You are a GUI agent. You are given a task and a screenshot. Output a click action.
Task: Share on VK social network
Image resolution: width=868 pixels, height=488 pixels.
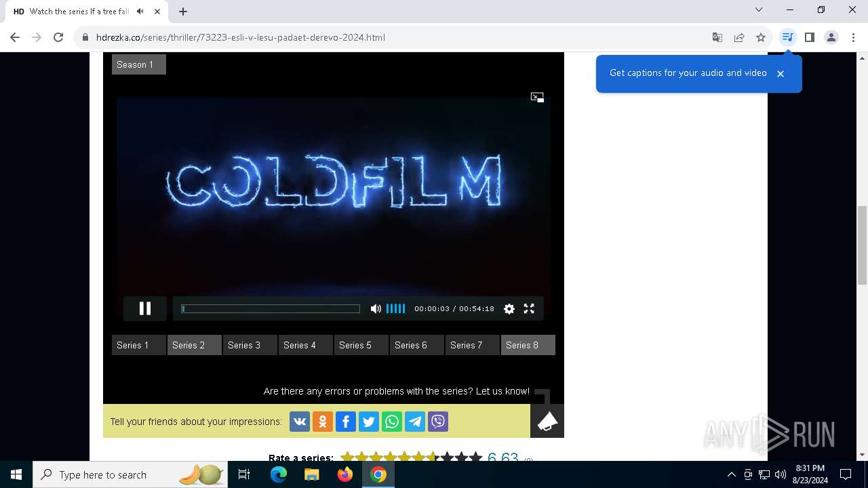pos(300,422)
